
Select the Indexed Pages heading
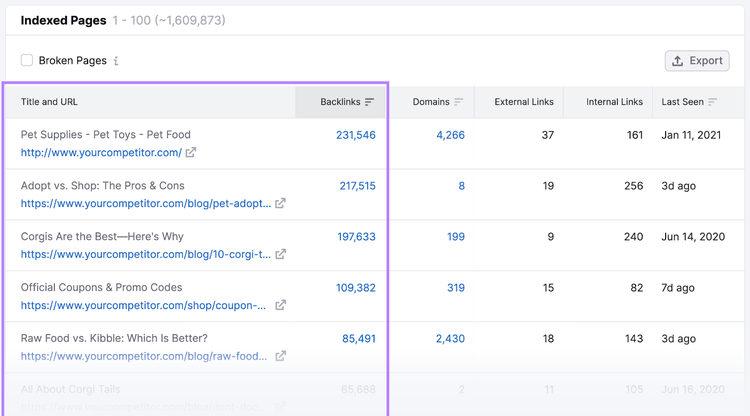[63, 21]
